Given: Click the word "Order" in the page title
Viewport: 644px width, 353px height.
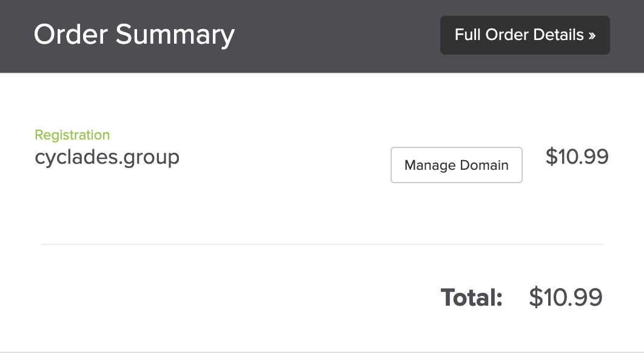Looking at the screenshot, I should (71, 35).
